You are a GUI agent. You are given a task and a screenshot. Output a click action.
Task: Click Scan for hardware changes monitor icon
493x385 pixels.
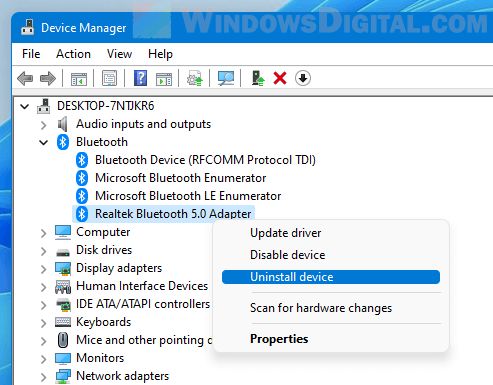coord(226,78)
